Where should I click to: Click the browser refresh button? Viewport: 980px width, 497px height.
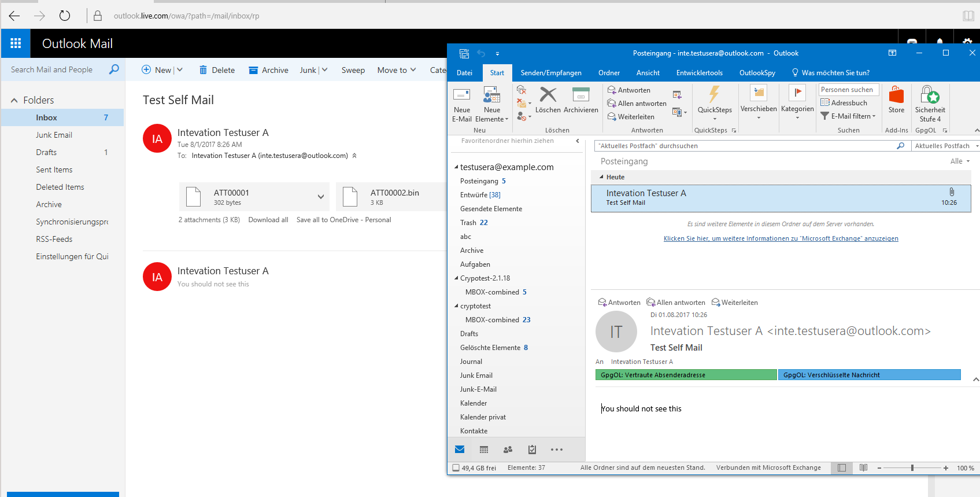(x=65, y=16)
